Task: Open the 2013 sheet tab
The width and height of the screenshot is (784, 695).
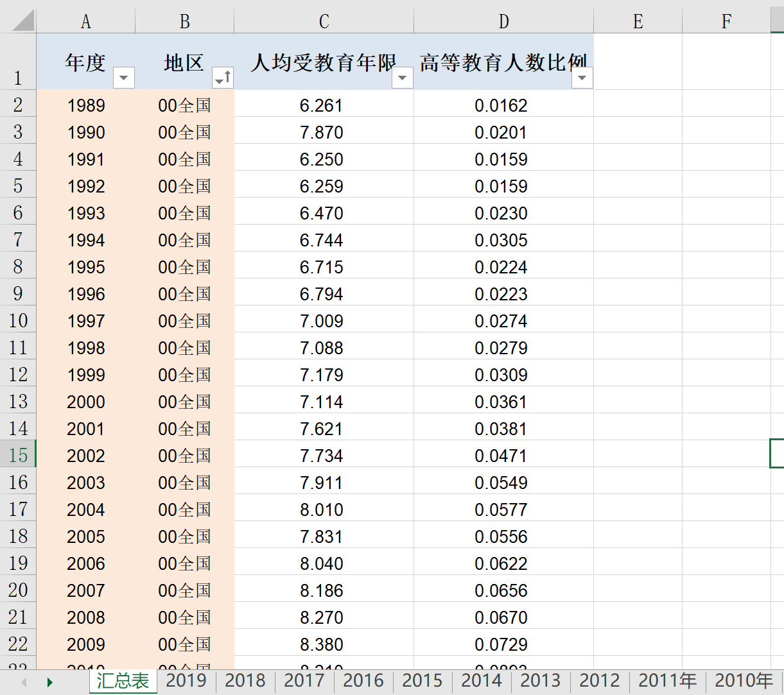Action: point(541,680)
